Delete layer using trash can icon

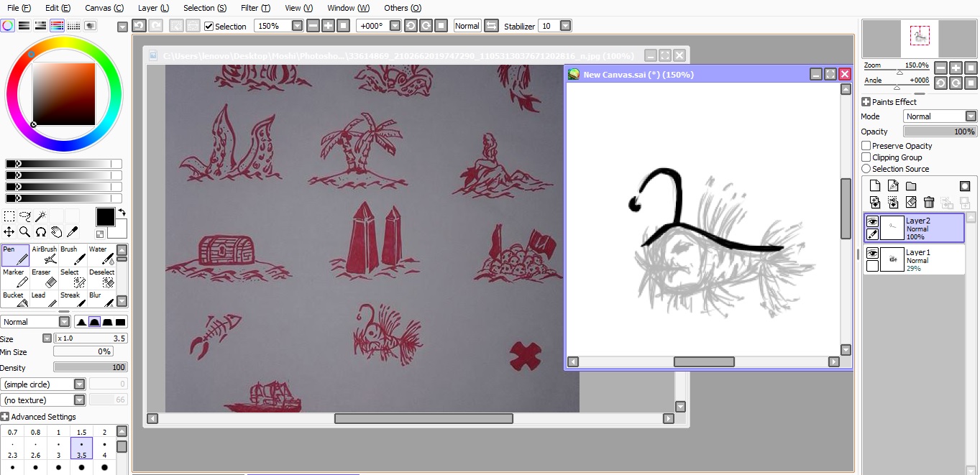[929, 203]
